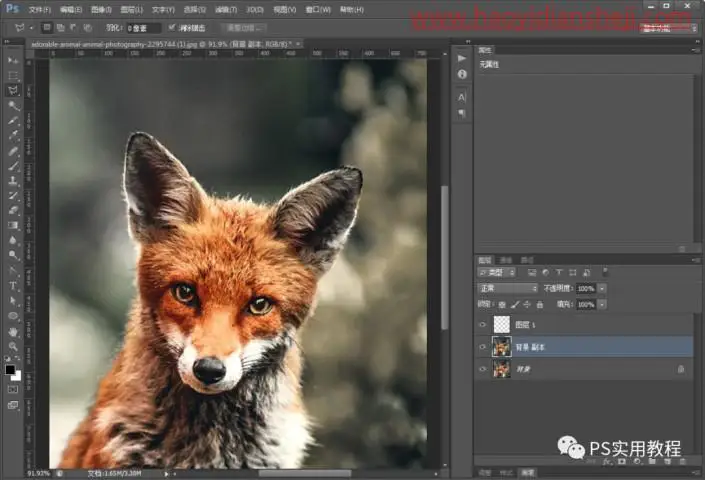Open the 不透明度 opacity slider arrow

click(x=602, y=289)
